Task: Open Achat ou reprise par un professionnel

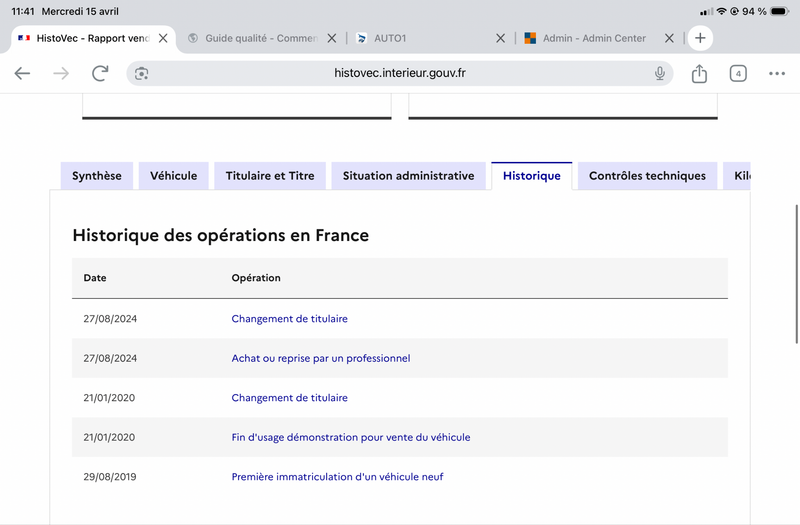Action: coord(320,358)
